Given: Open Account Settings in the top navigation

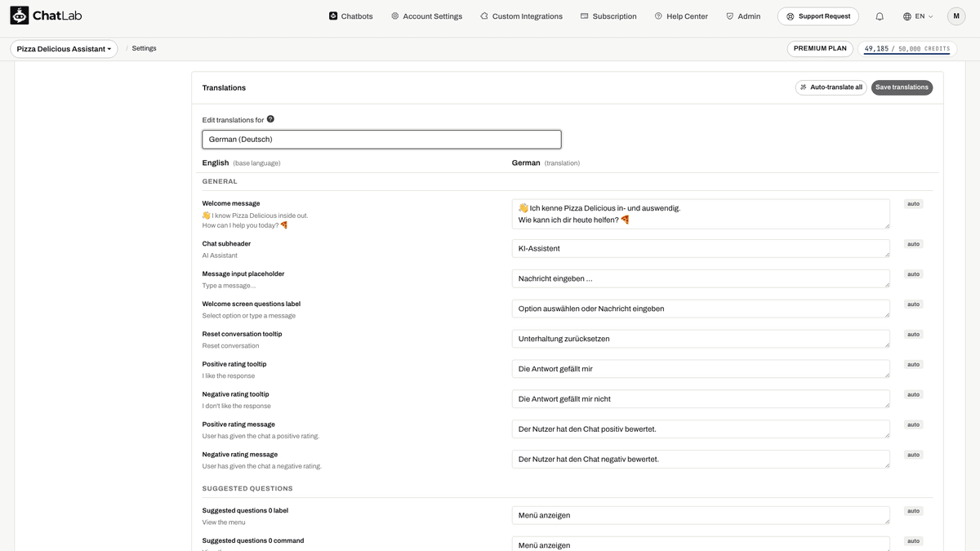Looking at the screenshot, I should [x=427, y=16].
